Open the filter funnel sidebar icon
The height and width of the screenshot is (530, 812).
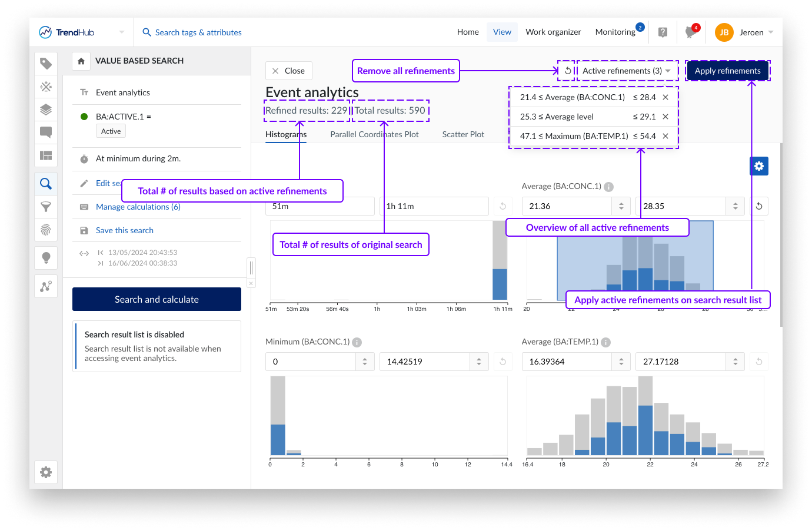point(46,207)
